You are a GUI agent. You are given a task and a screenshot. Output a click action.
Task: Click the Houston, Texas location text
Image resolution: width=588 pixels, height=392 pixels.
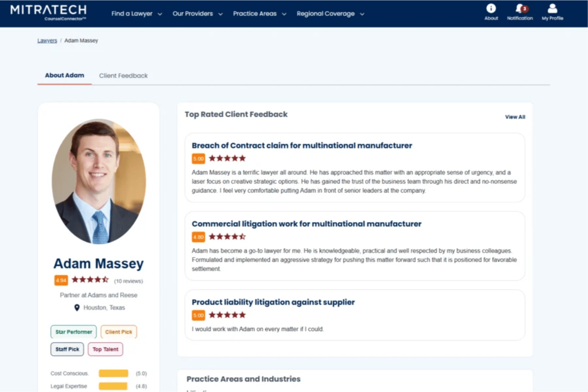pyautogui.click(x=104, y=308)
